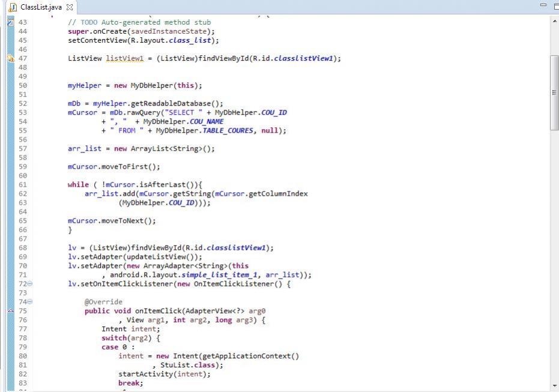Click StuList.class on line 81
559x392 pixels.
click(188, 365)
